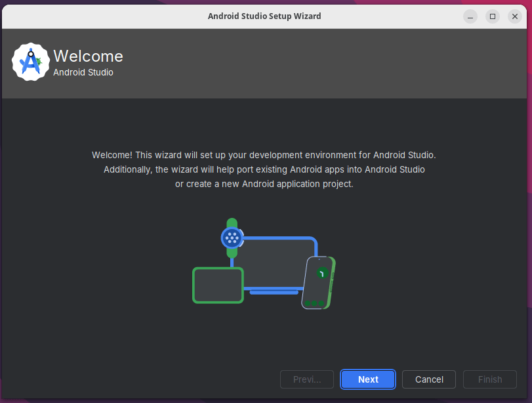Click the Android Studio logo icon
This screenshot has height=403, width=532.
click(31, 62)
